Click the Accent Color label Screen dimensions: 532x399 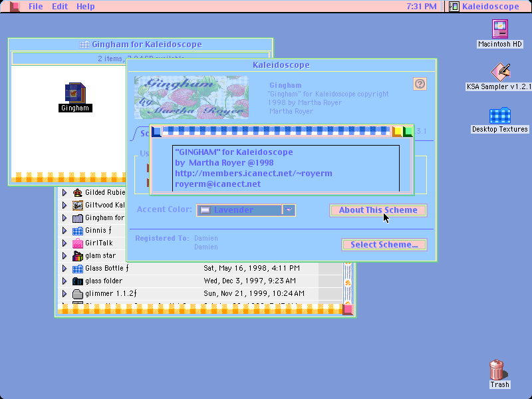click(164, 209)
